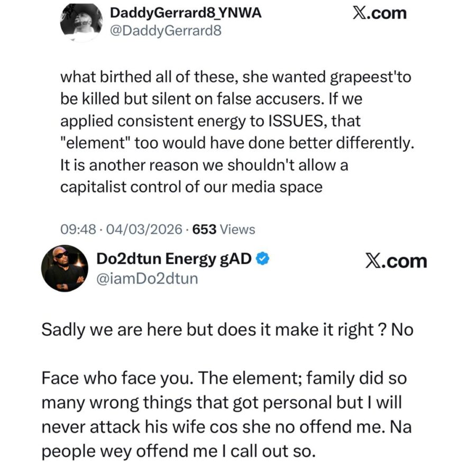Click the "capitalist control of our media space" line
The image size is (476, 476).
click(191, 187)
